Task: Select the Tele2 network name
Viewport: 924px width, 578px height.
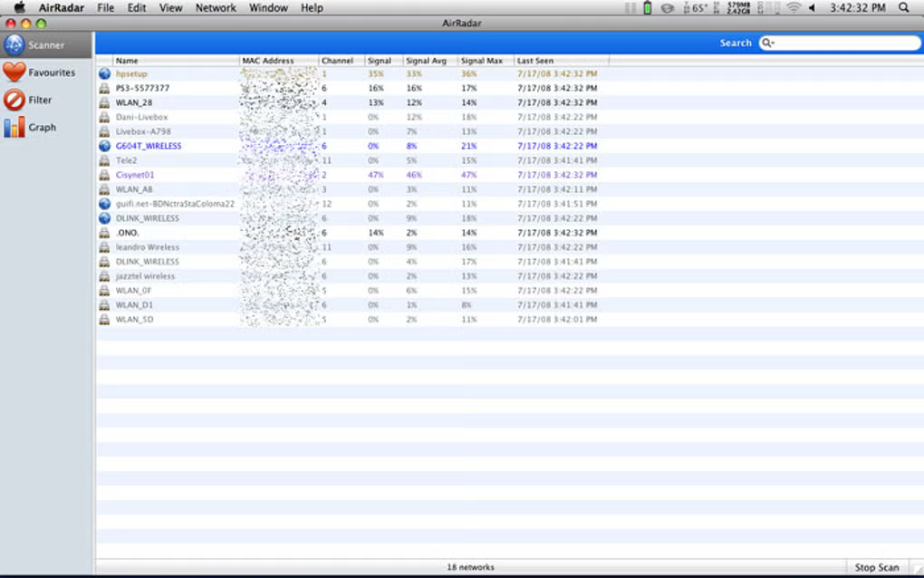Action: 126,160
